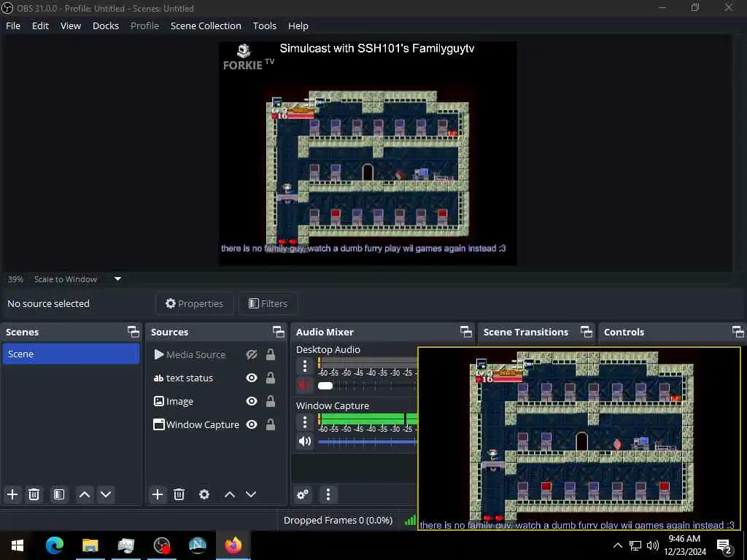Add a new scene with plus icon

pyautogui.click(x=12, y=494)
